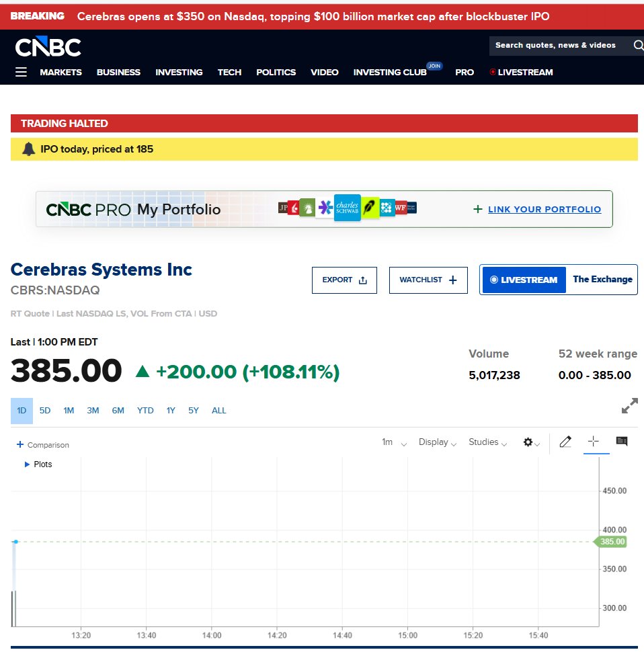Image resolution: width=644 pixels, height=652 pixels.
Task: Open the POLITICS menu
Action: pyautogui.click(x=276, y=73)
